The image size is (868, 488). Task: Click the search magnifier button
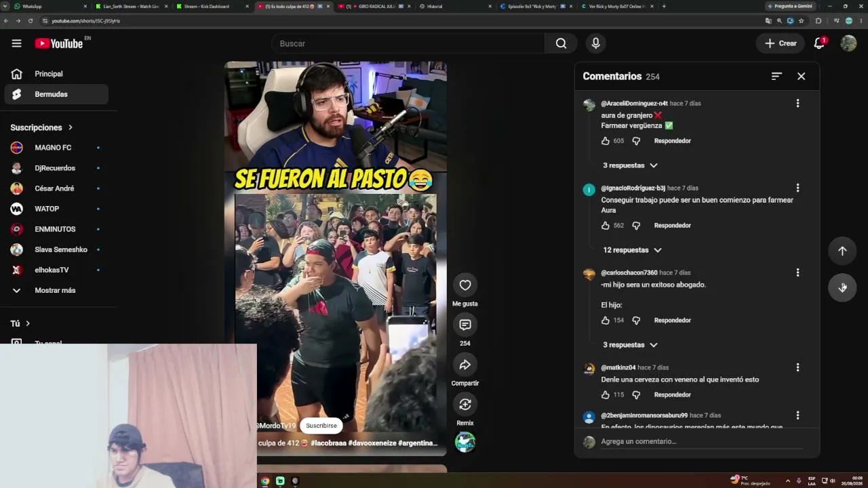pos(561,43)
